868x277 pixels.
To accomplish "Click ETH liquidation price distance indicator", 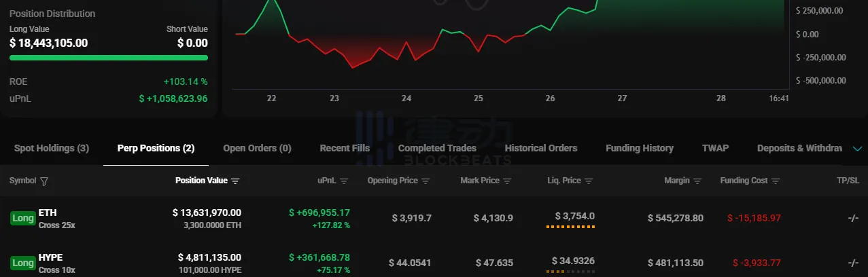I will click(x=570, y=227).
